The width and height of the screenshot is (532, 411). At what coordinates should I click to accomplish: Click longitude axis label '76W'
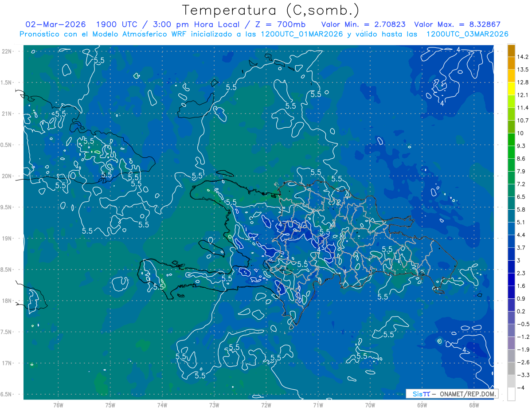tap(58, 404)
